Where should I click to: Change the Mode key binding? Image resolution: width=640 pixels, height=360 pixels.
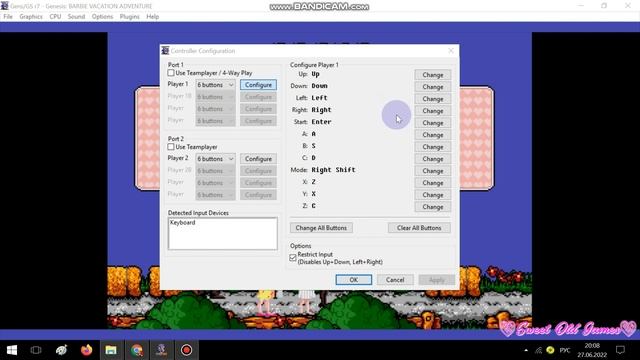click(x=433, y=171)
